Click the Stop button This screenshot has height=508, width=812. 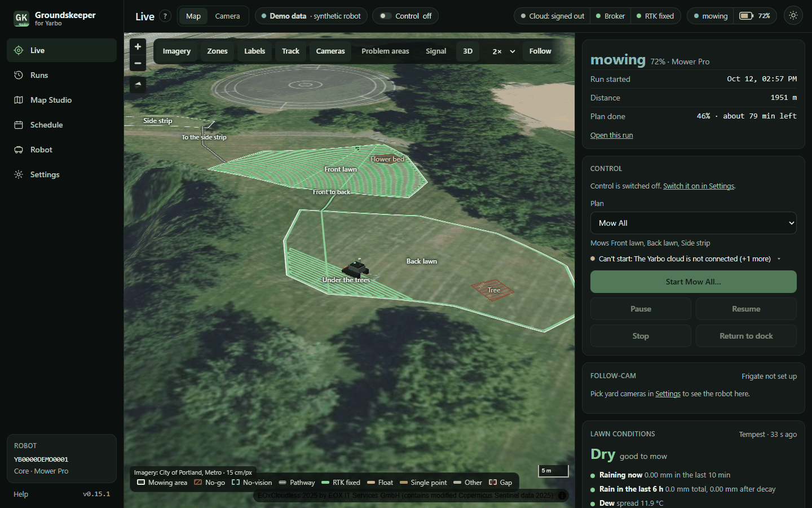[x=641, y=336]
